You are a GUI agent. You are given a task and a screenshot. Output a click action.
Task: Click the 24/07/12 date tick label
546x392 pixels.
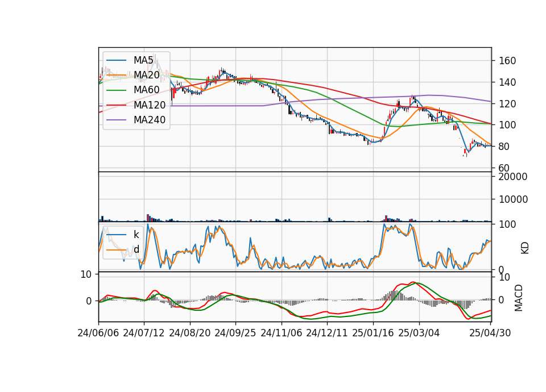144,333
